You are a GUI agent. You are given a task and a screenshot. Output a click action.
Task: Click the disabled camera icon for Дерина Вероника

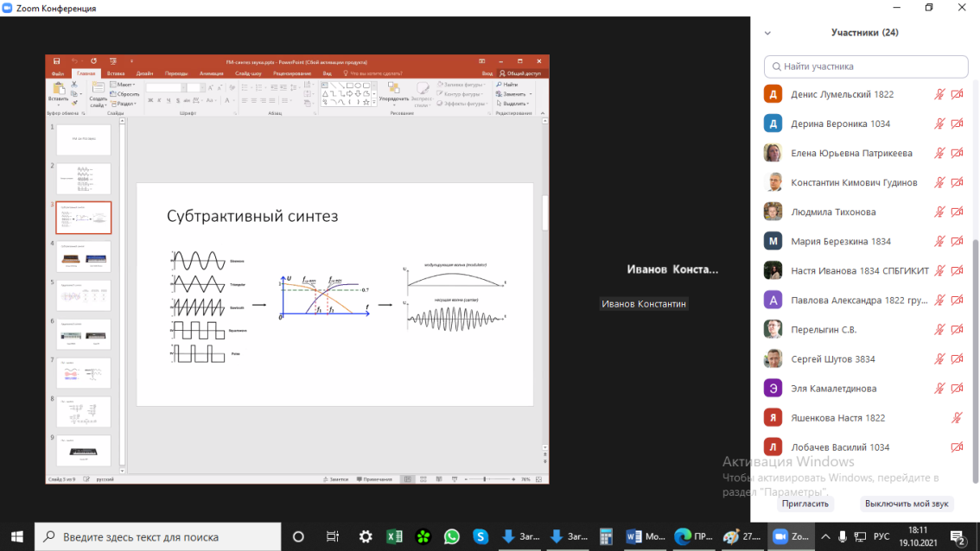click(x=957, y=123)
